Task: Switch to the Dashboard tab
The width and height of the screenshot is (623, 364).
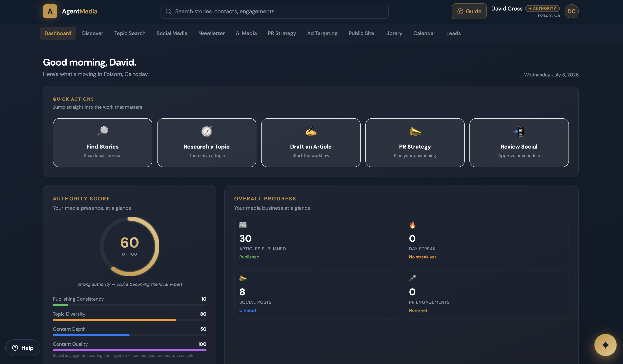Action: point(58,33)
